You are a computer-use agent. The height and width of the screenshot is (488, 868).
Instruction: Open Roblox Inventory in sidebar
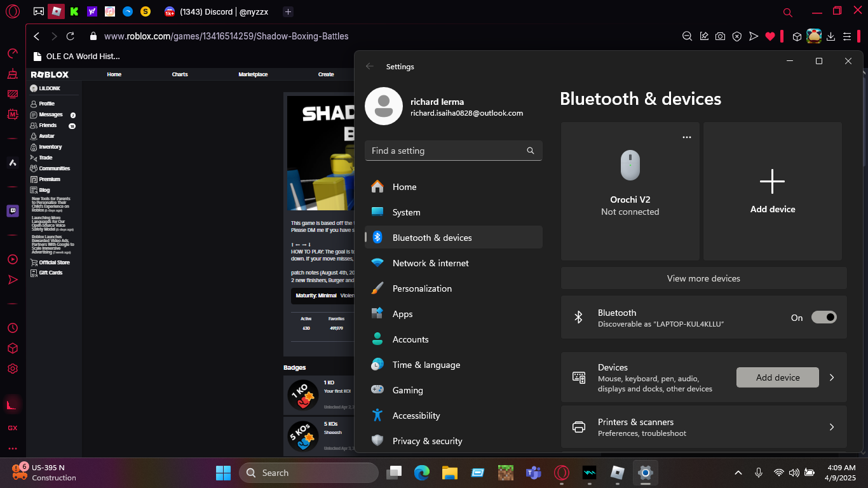[50, 147]
